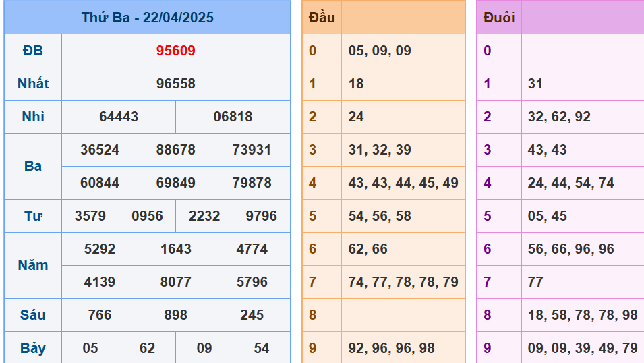Click Đầu row 0 values 05, 09, 09
This screenshot has width=644, height=363.
(x=380, y=51)
